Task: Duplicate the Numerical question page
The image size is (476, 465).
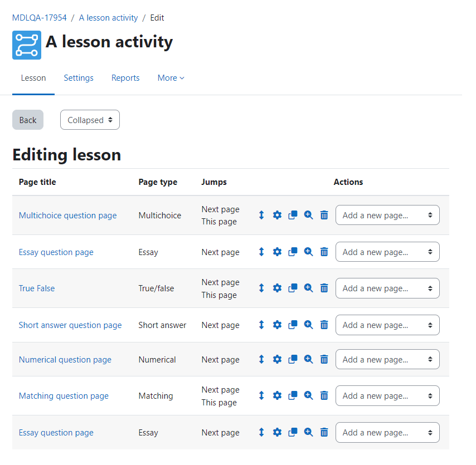Action: coord(293,359)
